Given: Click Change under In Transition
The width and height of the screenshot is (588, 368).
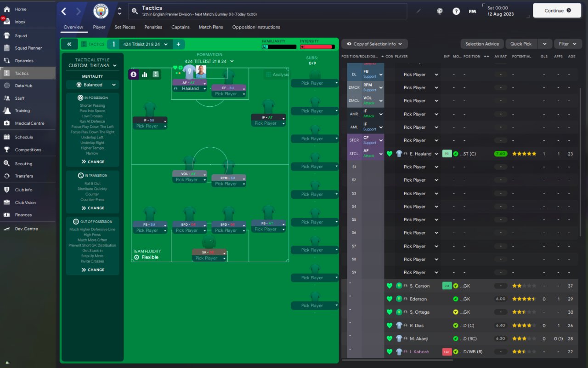Looking at the screenshot, I should [x=93, y=208].
